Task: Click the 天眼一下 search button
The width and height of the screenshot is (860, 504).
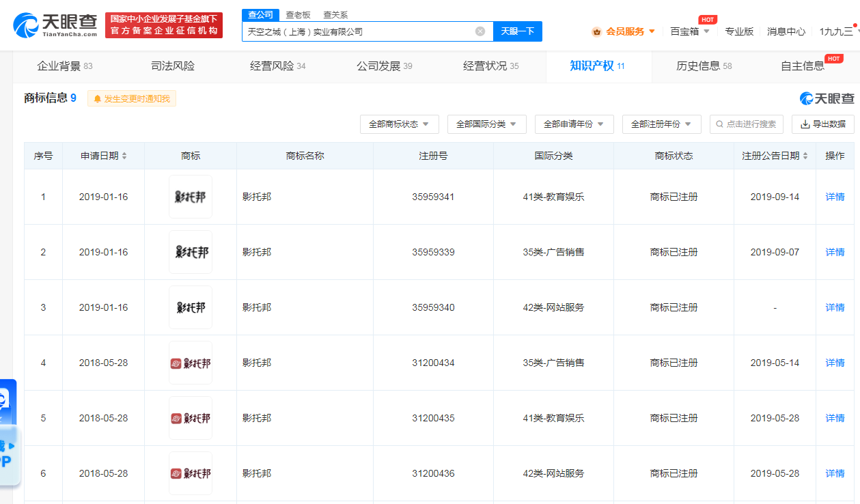Action: (x=518, y=31)
